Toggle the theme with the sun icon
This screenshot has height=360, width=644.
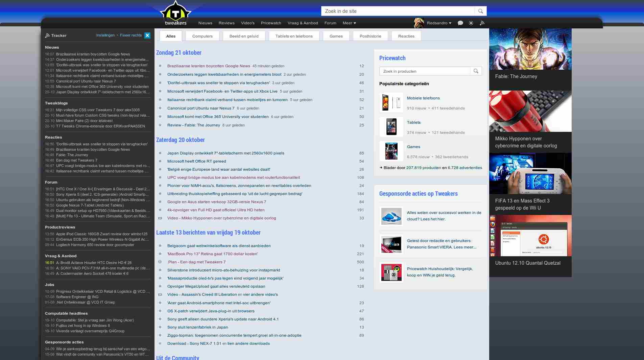coord(471,23)
